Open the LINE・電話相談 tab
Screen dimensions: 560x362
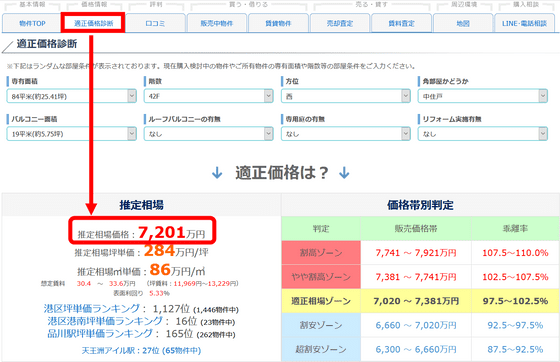(524, 24)
